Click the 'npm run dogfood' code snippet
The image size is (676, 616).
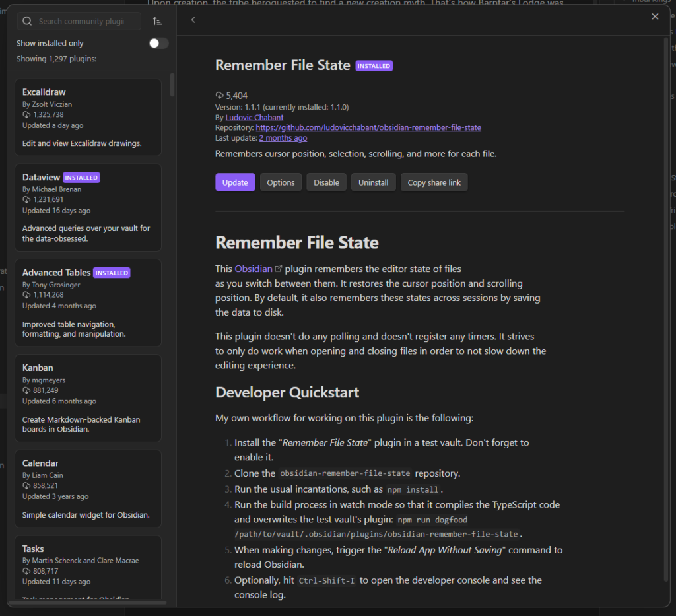432,520
